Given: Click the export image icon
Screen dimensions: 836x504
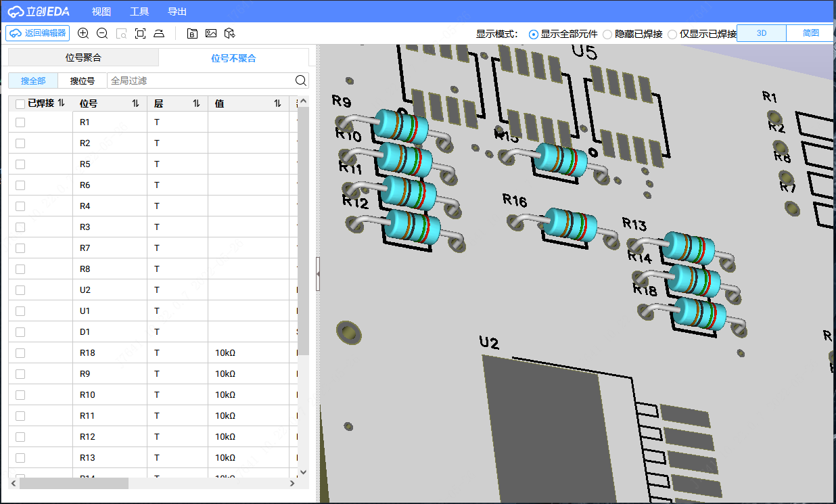Looking at the screenshot, I should pyautogui.click(x=211, y=33).
